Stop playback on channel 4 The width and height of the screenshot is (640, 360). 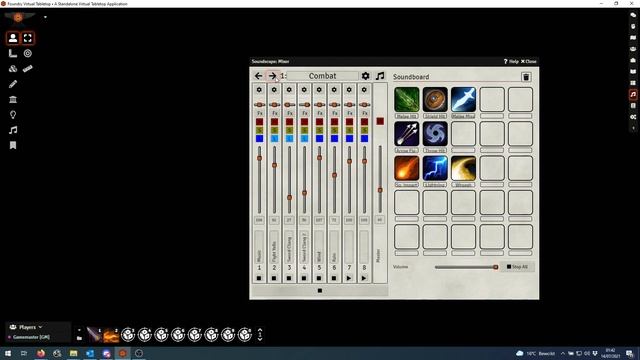[x=304, y=278]
